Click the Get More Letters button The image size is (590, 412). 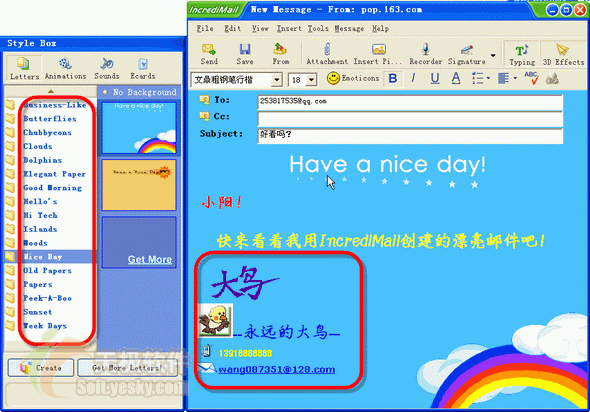[127, 368]
